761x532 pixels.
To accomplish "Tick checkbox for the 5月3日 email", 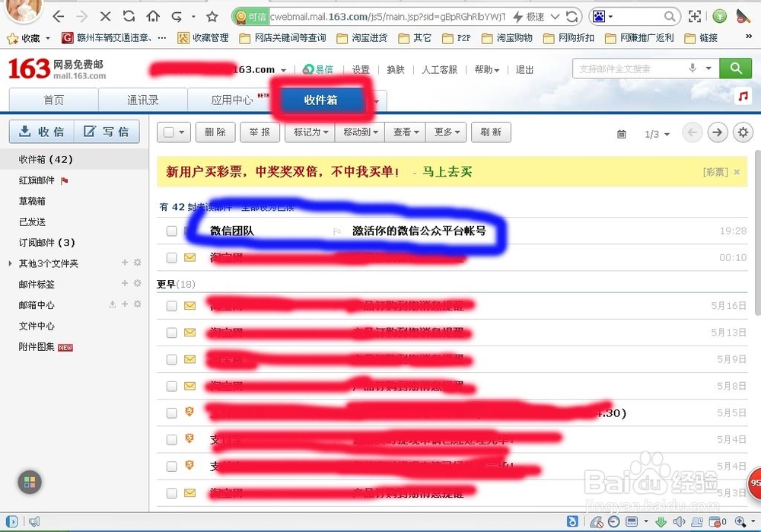I will pyautogui.click(x=171, y=493).
